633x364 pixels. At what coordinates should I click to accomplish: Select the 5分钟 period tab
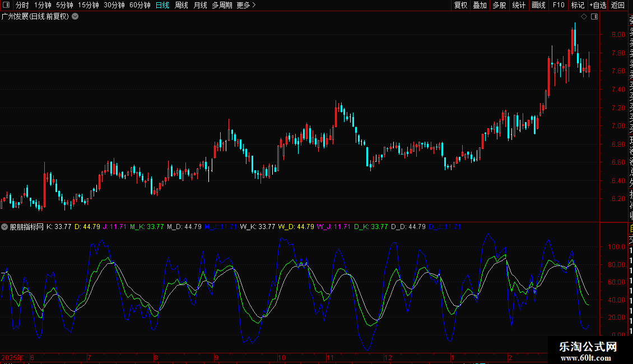pyautogui.click(x=64, y=5)
